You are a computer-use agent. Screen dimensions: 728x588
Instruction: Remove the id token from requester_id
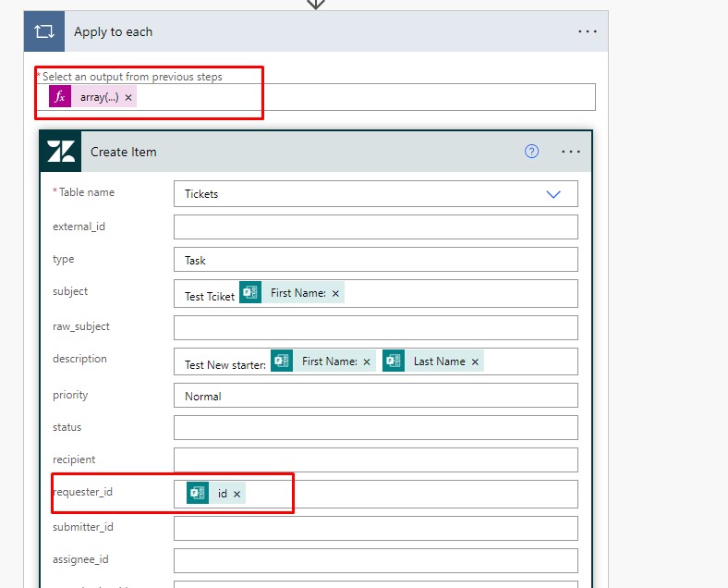(237, 495)
